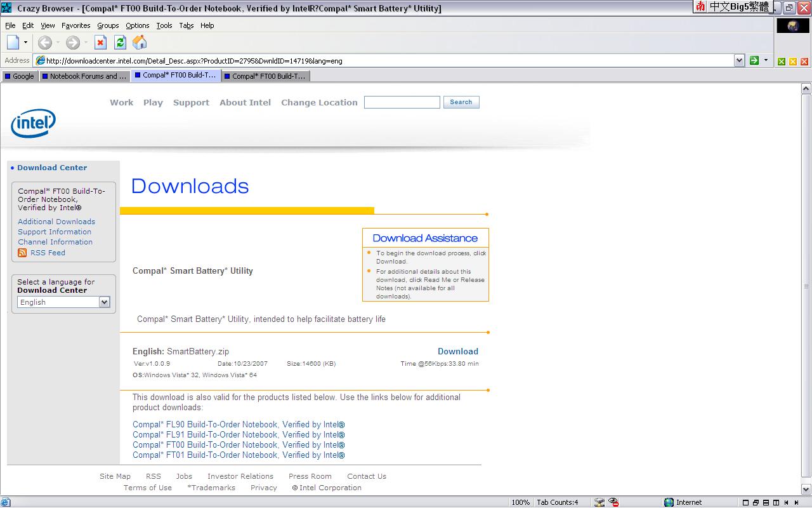This screenshot has width=812, height=508.
Task: Open the Favorites menu
Action: click(x=75, y=25)
